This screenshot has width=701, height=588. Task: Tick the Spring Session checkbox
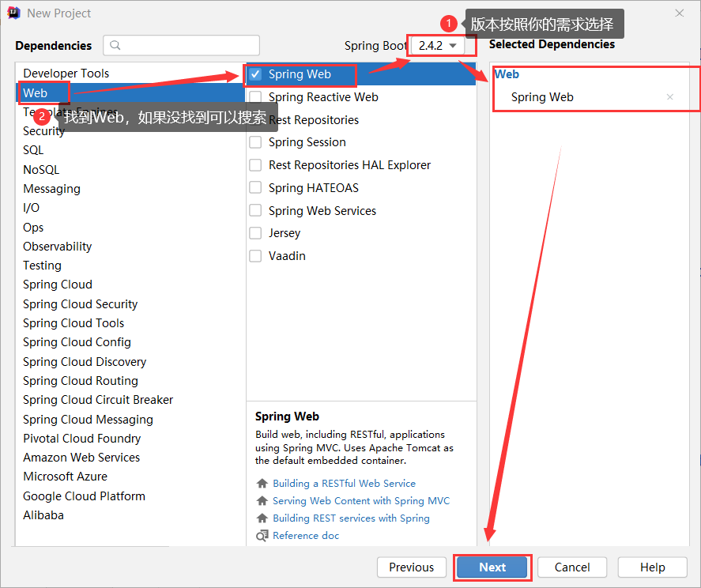point(255,142)
